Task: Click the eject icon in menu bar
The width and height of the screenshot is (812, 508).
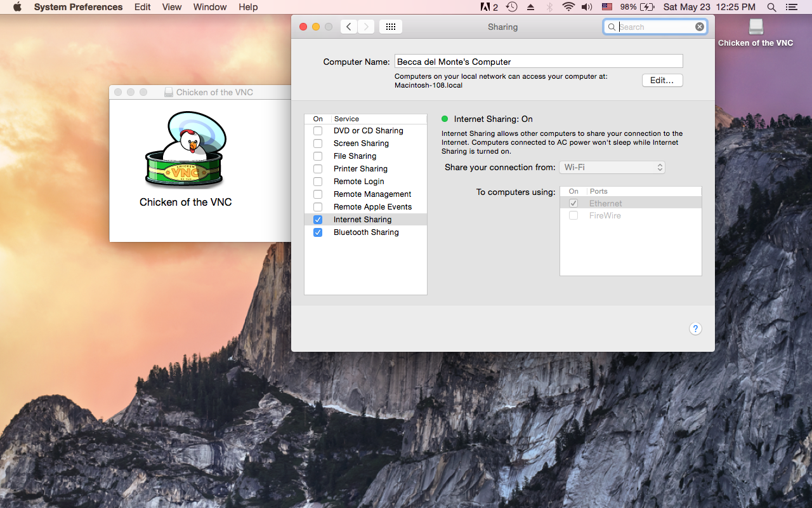Action: click(530, 7)
